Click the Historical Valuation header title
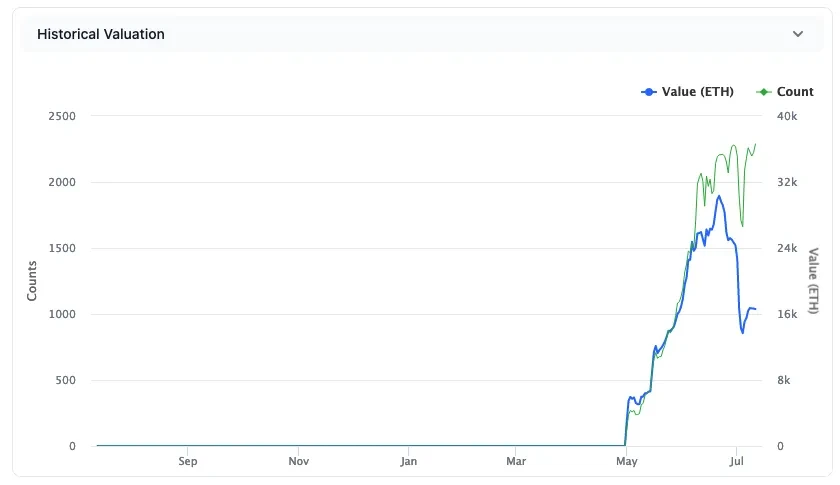 101,34
